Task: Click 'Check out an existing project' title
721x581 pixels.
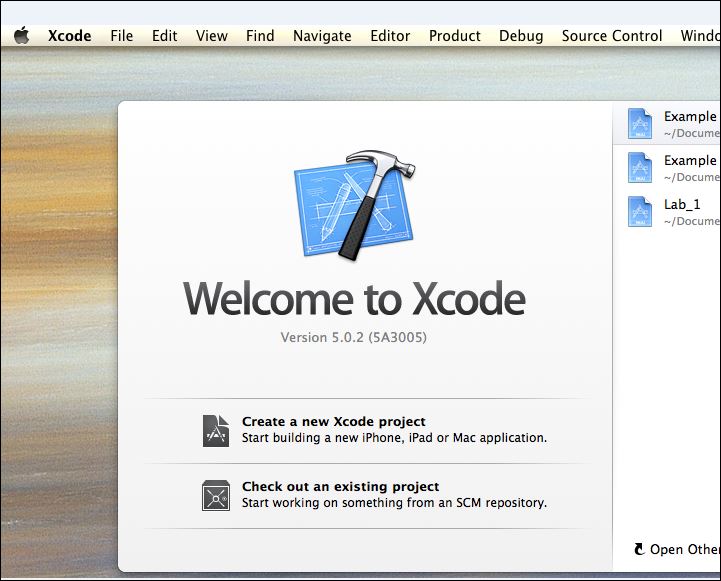Action: (x=340, y=486)
